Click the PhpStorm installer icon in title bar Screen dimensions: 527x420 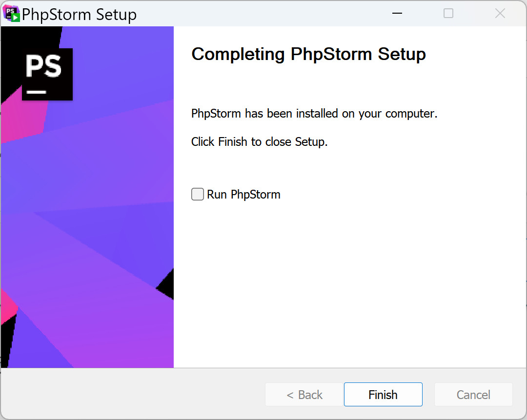(12, 14)
